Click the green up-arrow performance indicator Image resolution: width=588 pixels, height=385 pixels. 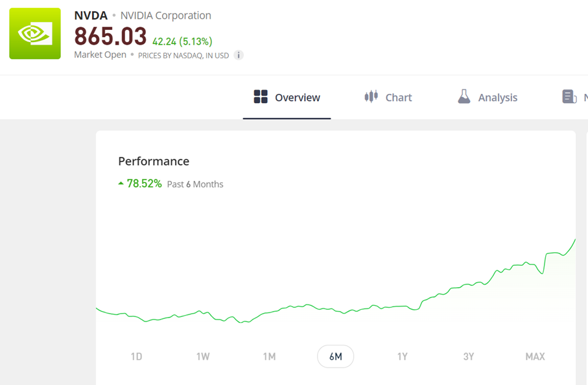coord(121,183)
